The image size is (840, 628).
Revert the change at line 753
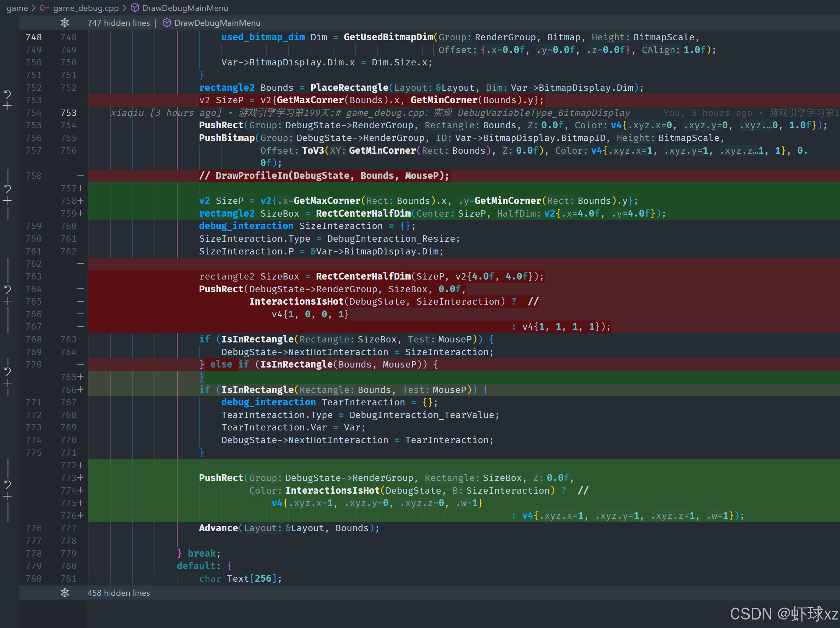pyautogui.click(x=7, y=94)
